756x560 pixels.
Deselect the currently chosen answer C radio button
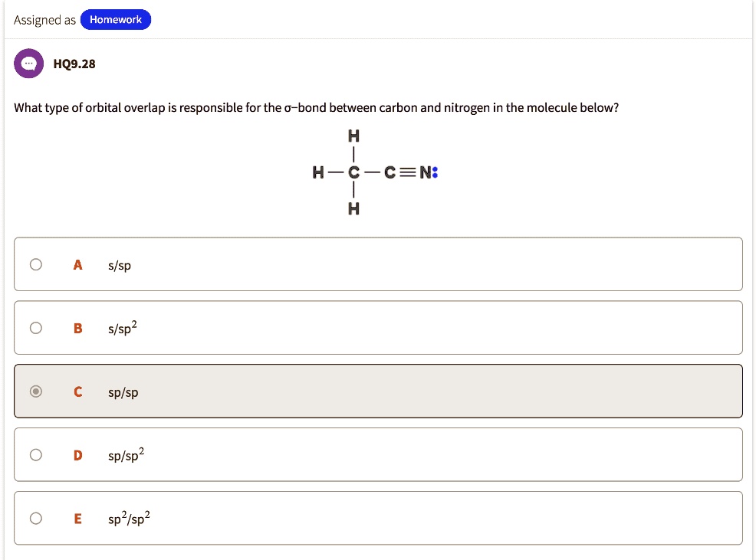coord(35,391)
